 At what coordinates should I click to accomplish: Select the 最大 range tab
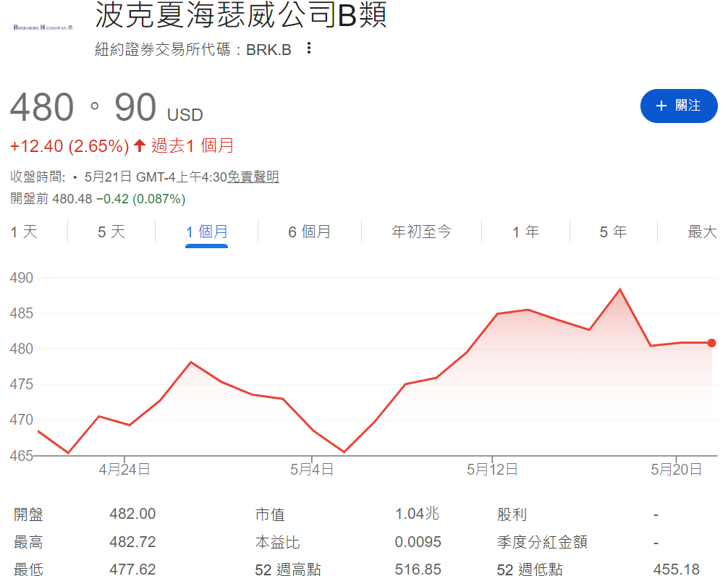[702, 232]
